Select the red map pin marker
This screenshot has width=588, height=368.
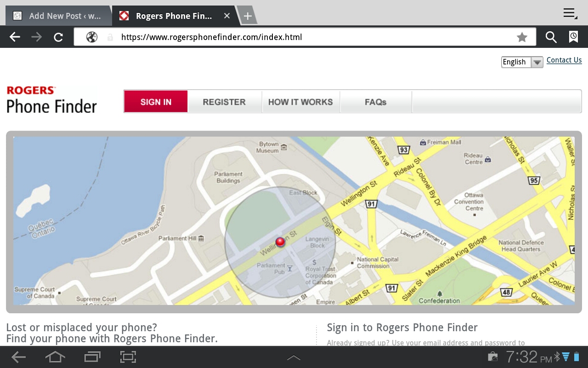[x=281, y=241]
